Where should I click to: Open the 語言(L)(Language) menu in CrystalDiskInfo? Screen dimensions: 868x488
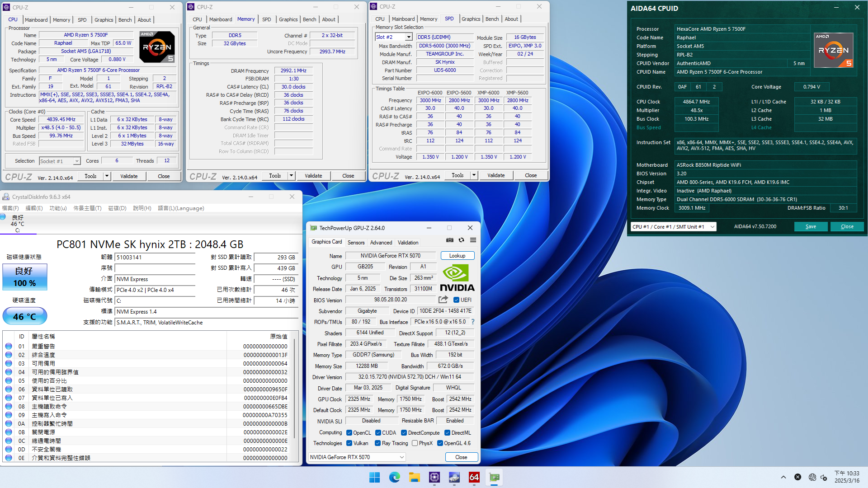click(x=181, y=208)
